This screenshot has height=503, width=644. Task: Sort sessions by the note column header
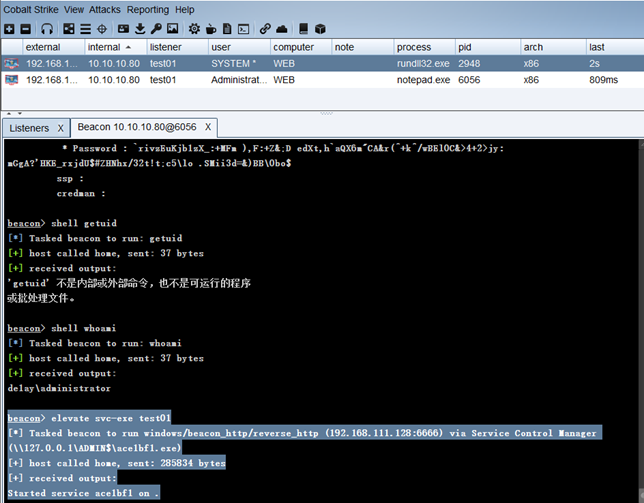pos(363,47)
